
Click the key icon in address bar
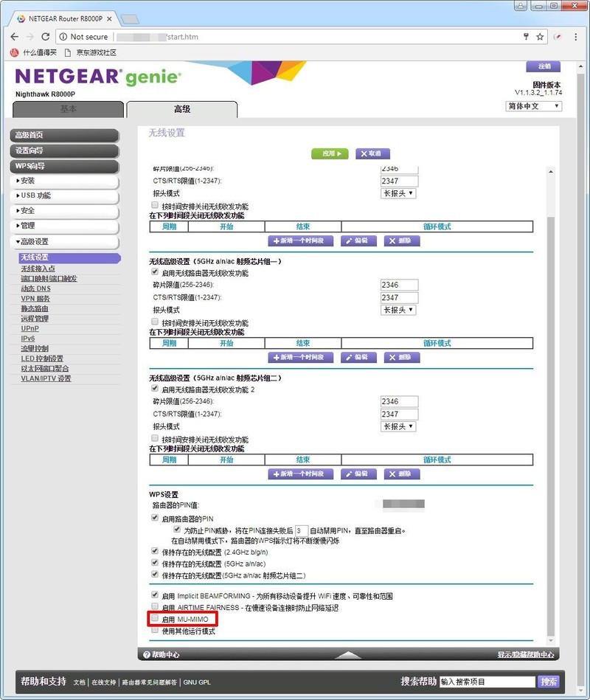click(526, 37)
